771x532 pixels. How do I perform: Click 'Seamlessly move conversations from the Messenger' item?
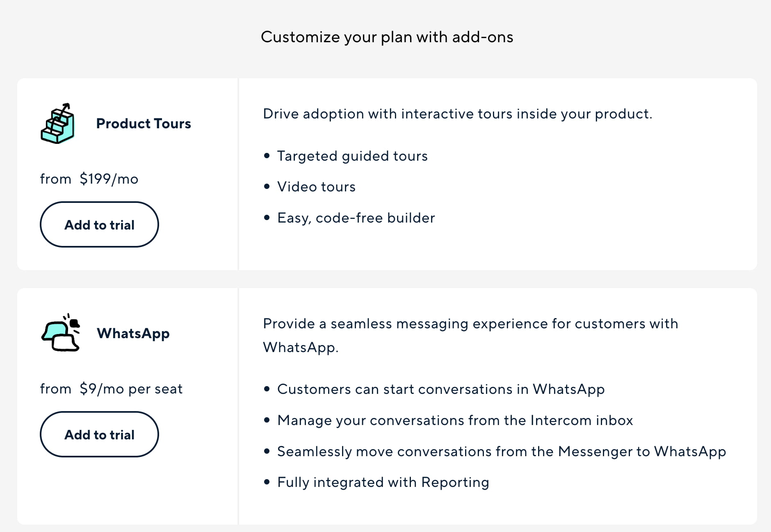[501, 451]
